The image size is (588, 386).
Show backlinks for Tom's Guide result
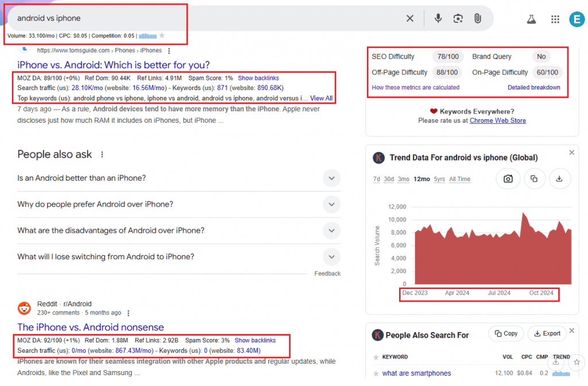point(258,78)
